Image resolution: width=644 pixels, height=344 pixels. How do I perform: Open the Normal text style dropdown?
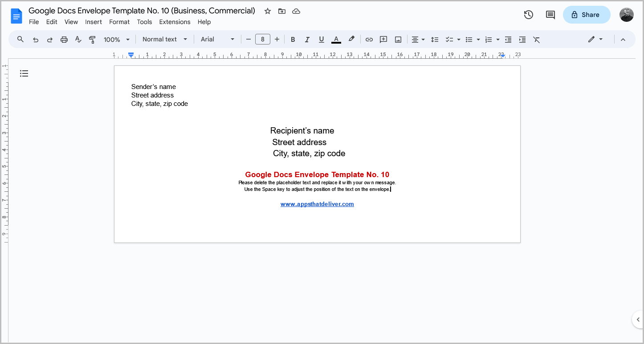point(165,40)
